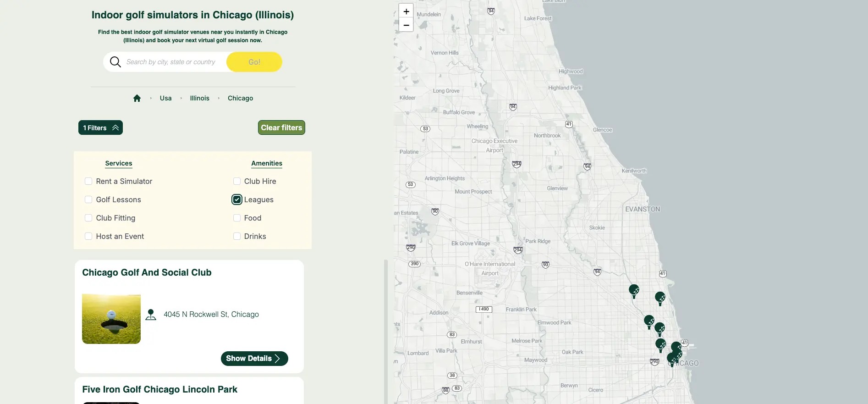
Task: Select the westernmost golf ball map marker
Action: [634, 291]
